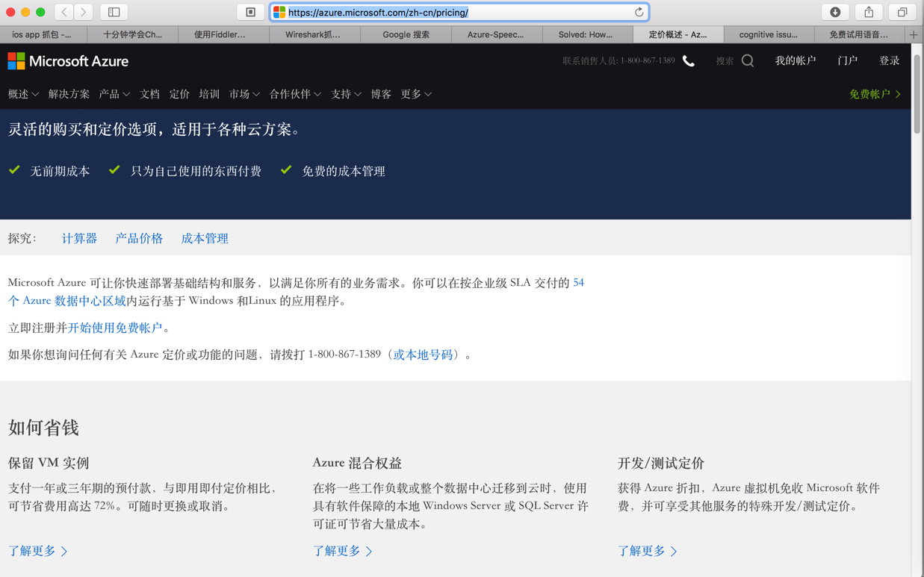Add a new tab with plus icon
Viewport: 924px width, 577px height.
(x=914, y=34)
